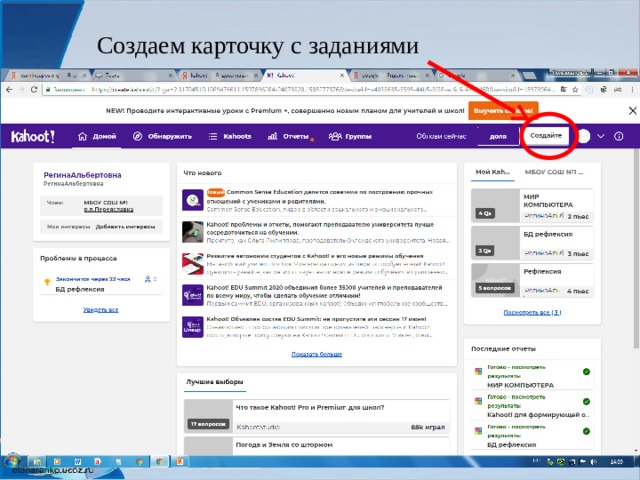Click the Посмотреть все (3) link
The height and width of the screenshot is (480, 640).
click(x=532, y=313)
